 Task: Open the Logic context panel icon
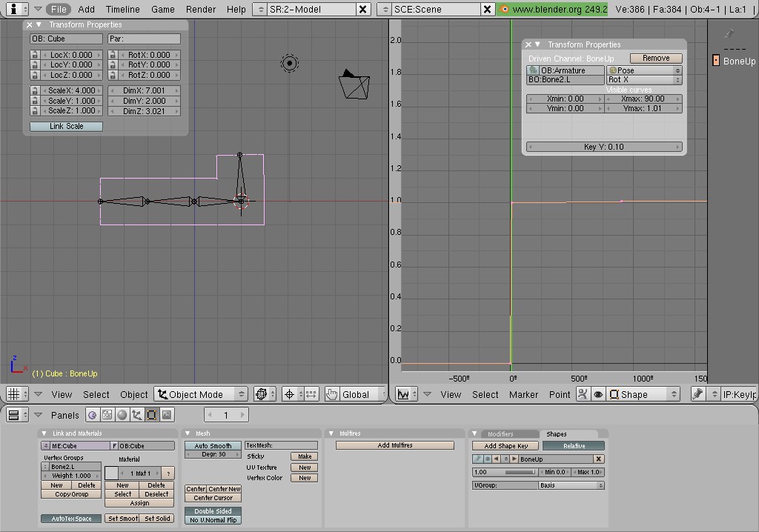92,415
